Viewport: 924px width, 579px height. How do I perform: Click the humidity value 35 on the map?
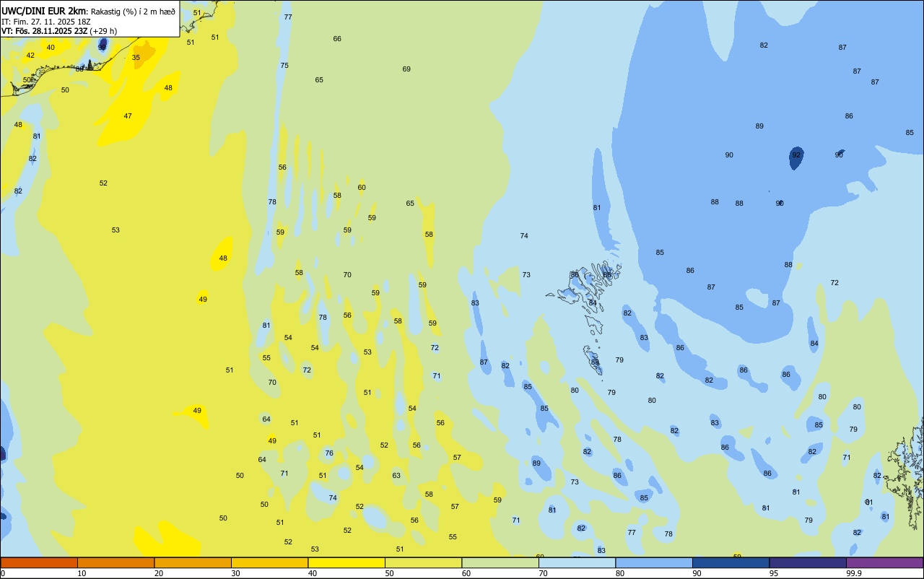pos(136,57)
